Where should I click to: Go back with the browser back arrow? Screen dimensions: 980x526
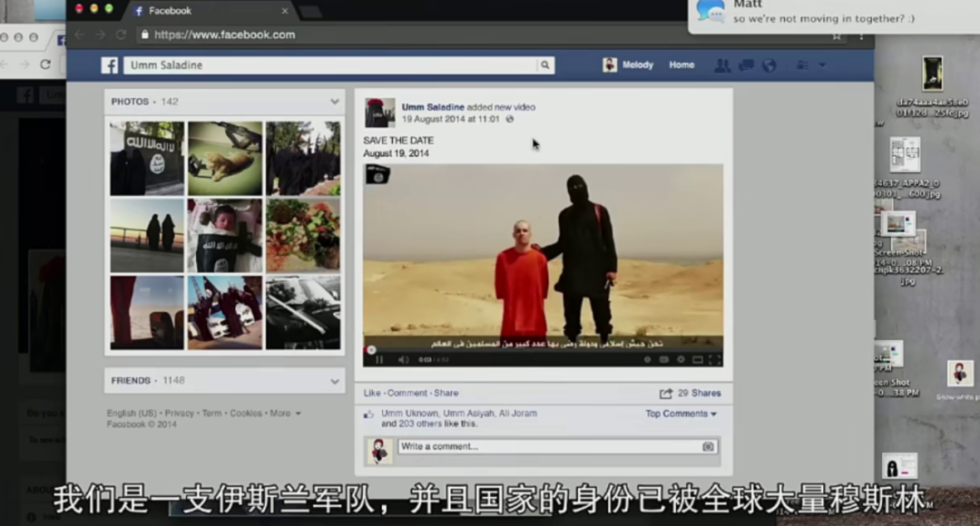(79, 35)
